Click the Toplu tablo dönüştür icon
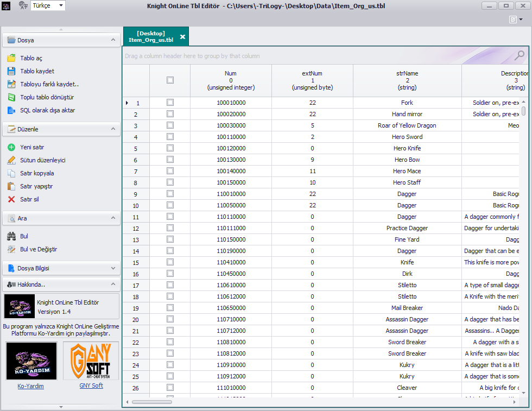 tap(11, 97)
